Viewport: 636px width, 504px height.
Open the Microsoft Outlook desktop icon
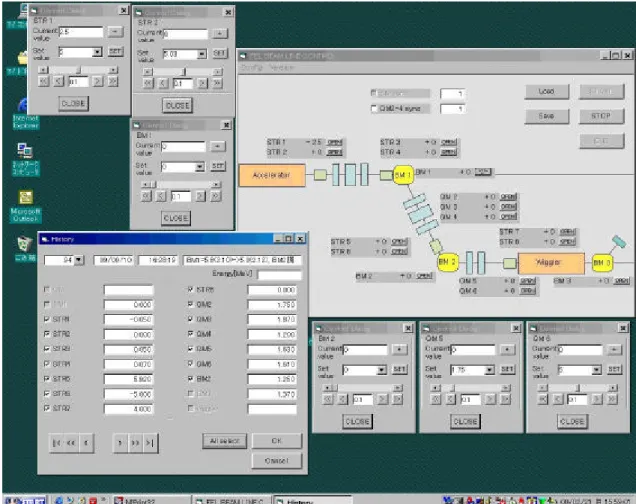click(25, 206)
